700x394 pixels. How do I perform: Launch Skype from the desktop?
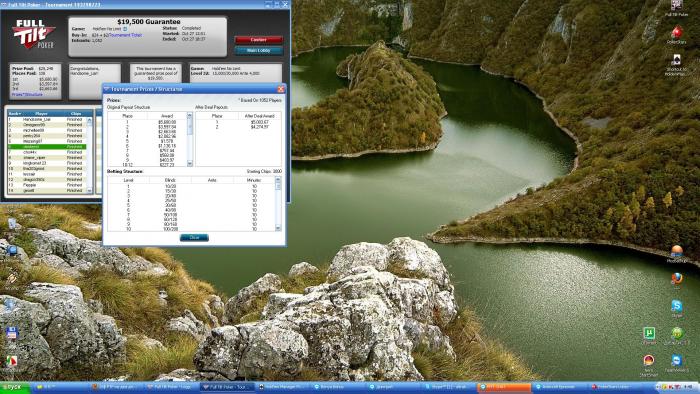pyautogui.click(x=677, y=308)
